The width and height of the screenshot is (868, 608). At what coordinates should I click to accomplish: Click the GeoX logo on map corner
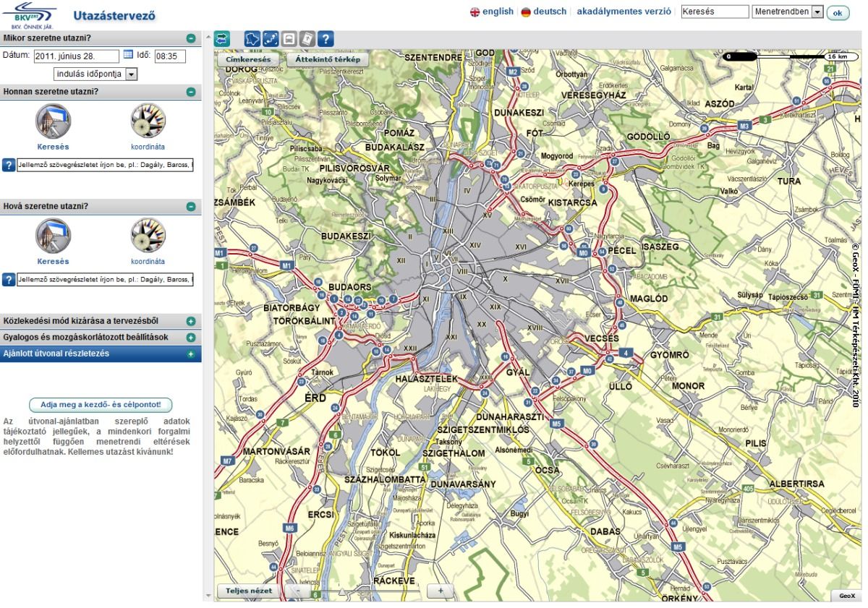pos(846,596)
